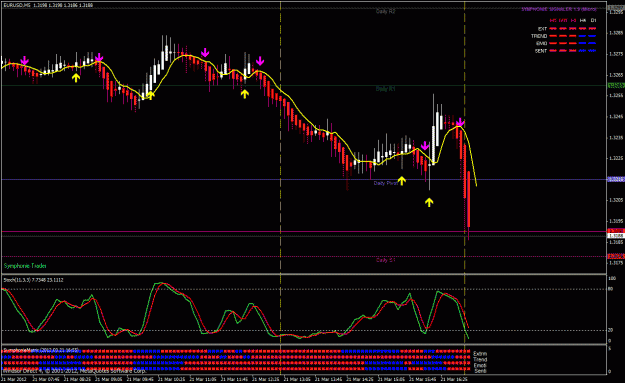Click the yellow up arrow beside the Daily Pivot label
Viewport: 625px width, 383px height.
point(401,181)
